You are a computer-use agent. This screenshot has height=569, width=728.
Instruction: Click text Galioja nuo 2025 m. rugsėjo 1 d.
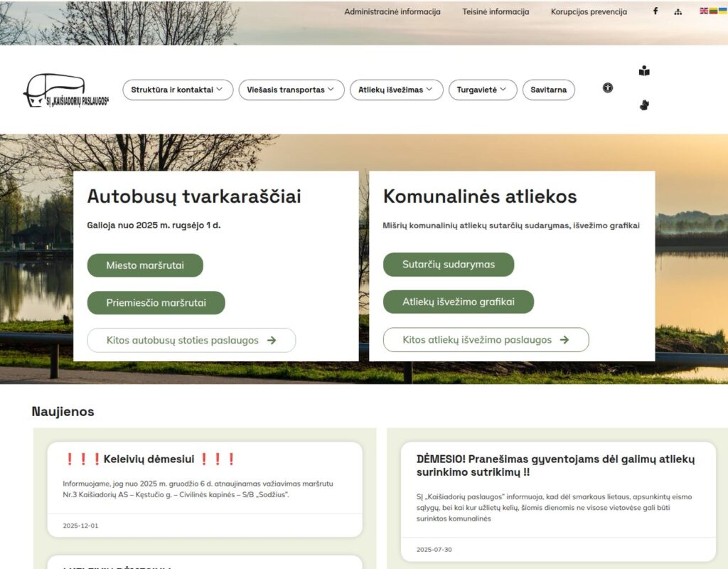point(154,225)
